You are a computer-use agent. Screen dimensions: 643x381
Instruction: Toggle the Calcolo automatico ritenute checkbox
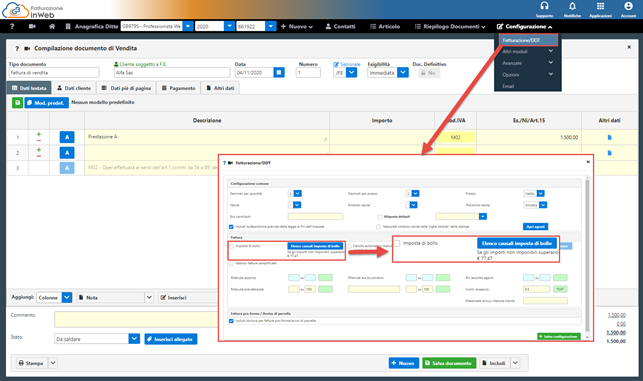pos(349,246)
